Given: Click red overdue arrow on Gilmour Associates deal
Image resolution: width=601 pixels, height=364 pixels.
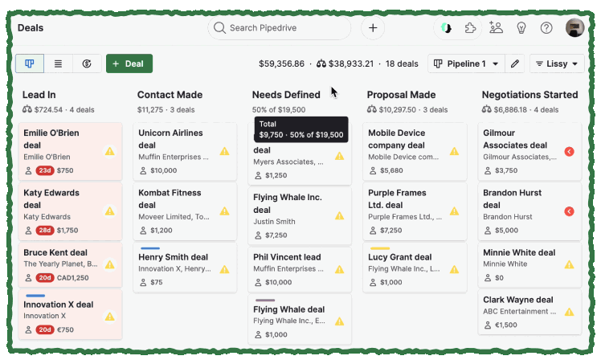Looking at the screenshot, I should tap(569, 152).
